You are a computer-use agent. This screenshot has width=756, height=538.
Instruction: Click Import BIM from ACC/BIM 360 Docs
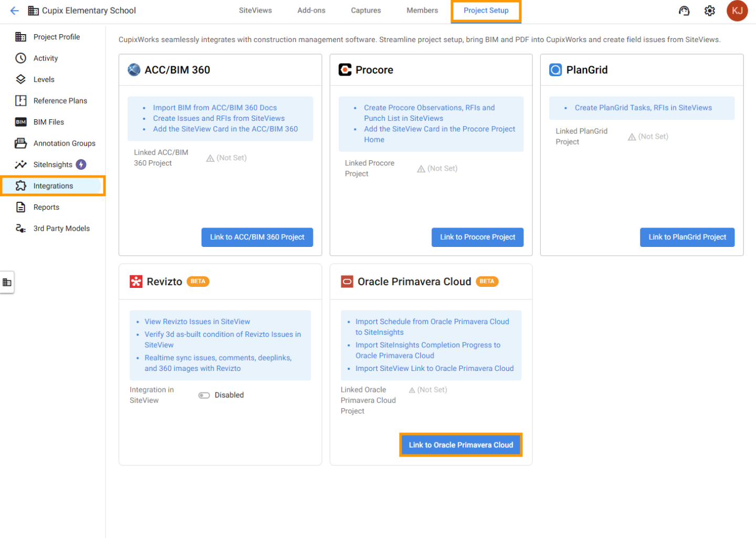[x=215, y=108]
